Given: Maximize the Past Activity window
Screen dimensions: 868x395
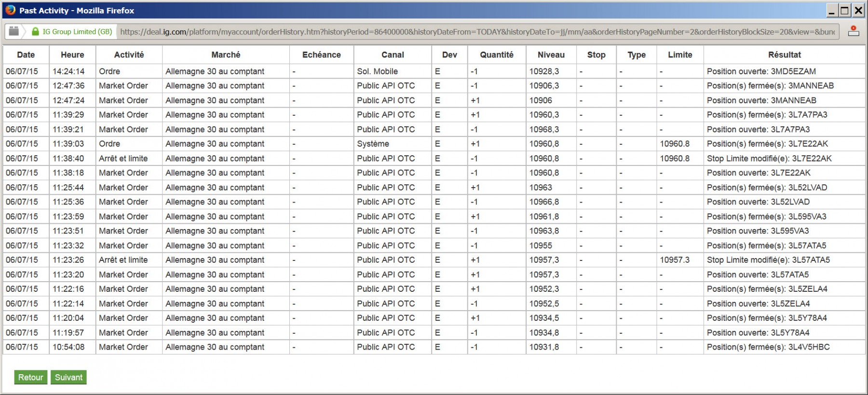Looking at the screenshot, I should [845, 10].
